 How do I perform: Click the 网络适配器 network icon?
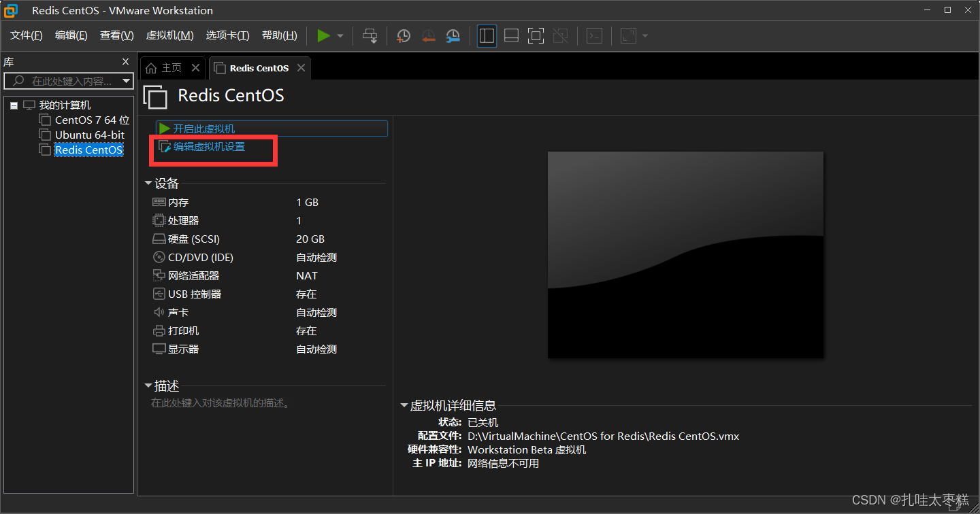pos(159,276)
